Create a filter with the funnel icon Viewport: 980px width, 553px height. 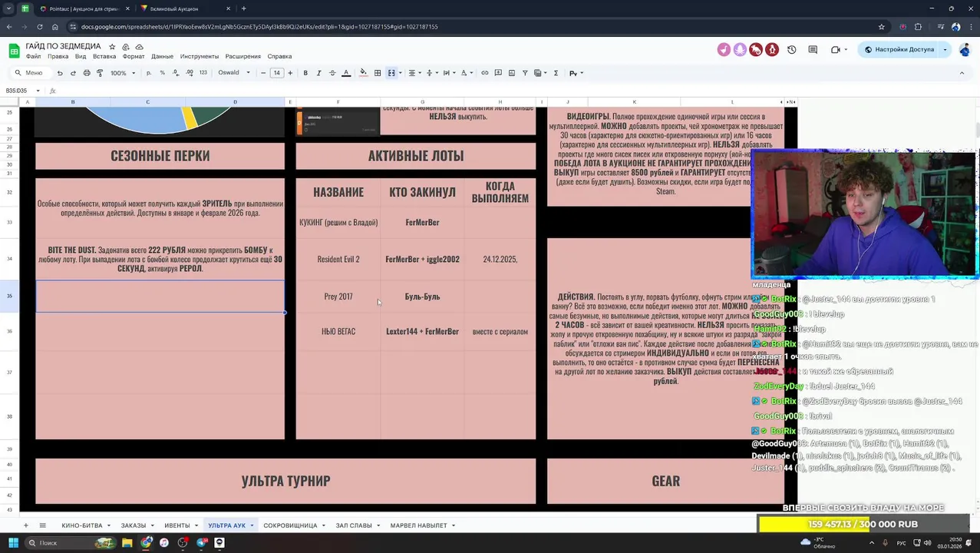[525, 73]
